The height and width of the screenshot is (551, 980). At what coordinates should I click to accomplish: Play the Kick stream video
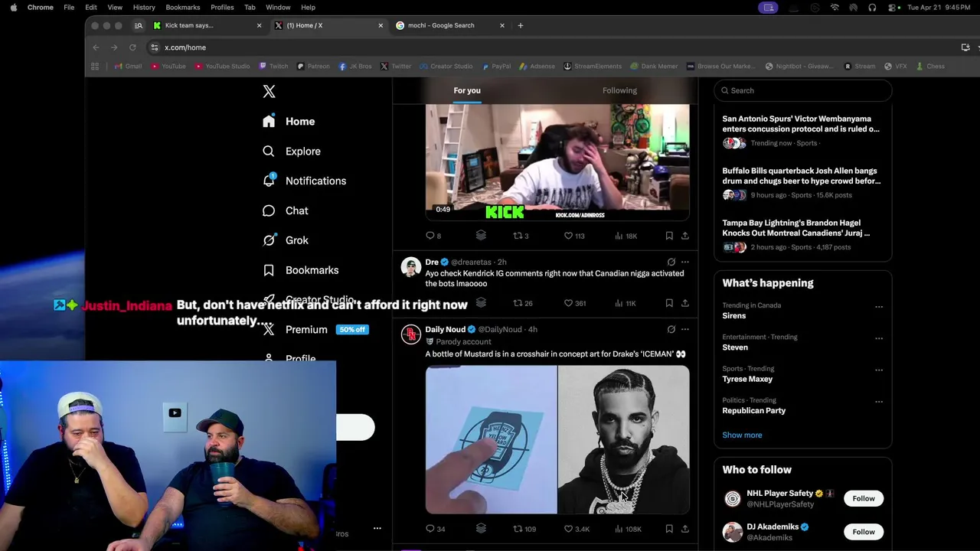click(x=557, y=162)
